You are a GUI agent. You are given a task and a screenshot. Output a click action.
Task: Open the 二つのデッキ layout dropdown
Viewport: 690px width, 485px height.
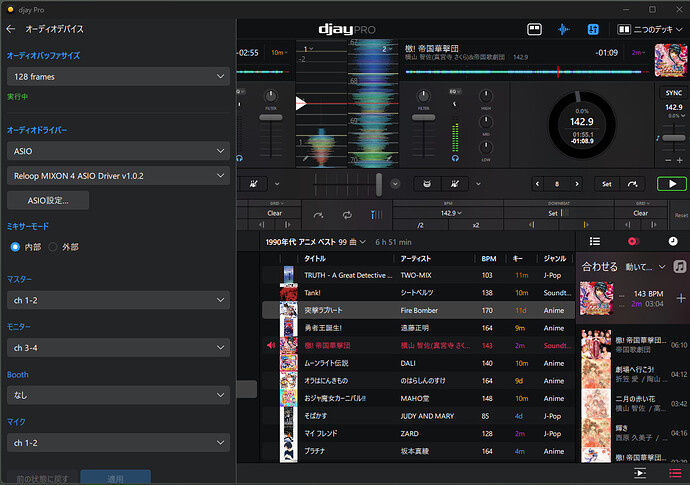click(650, 29)
